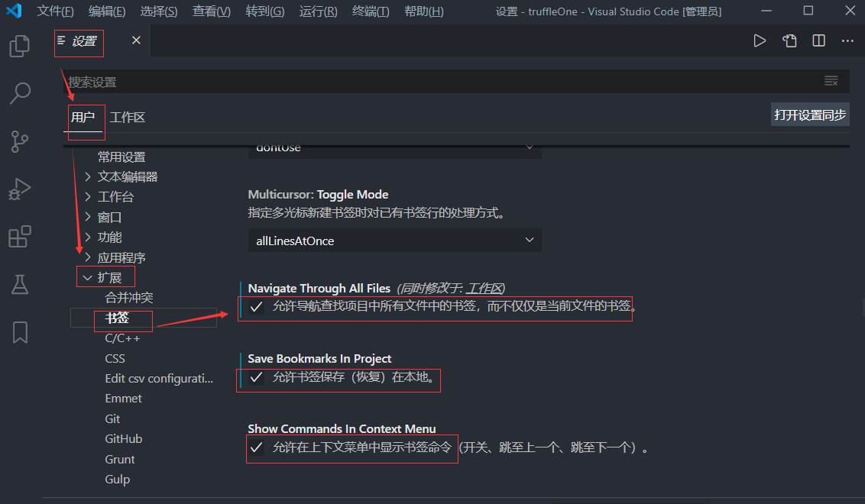Open the Bookmarks view in activity bar

(x=20, y=332)
